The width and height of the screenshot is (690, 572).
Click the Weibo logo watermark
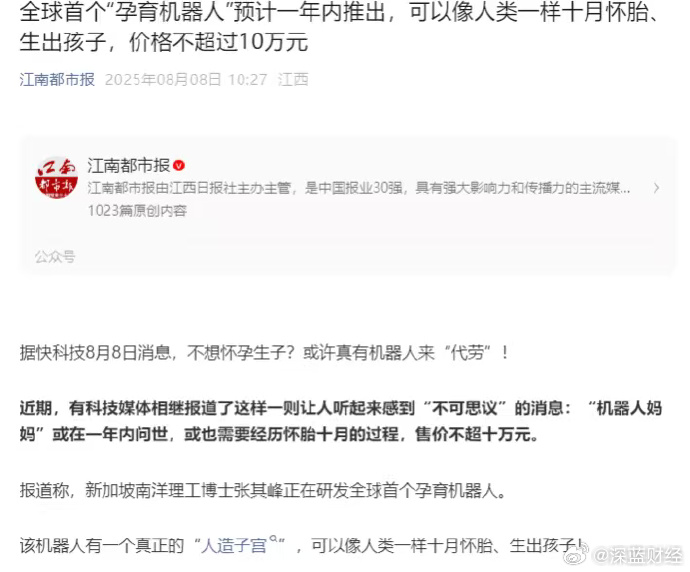576,555
